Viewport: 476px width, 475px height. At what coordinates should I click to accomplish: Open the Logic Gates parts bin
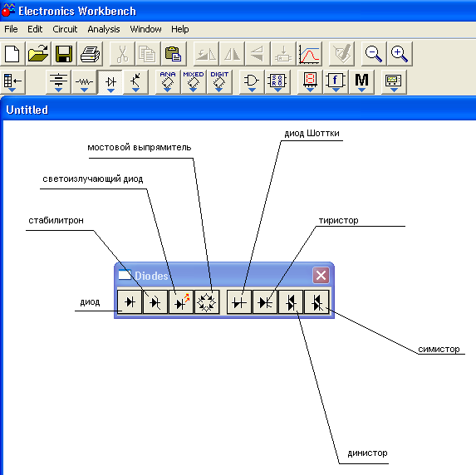click(252, 82)
